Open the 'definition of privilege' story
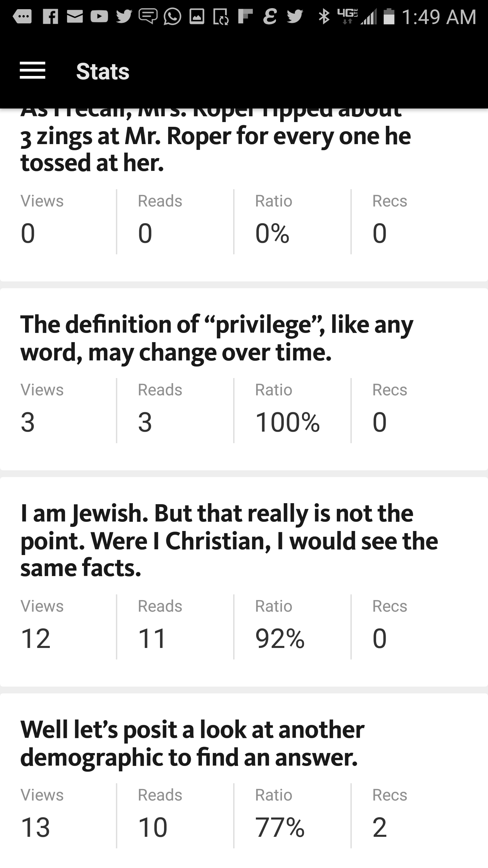 [217, 338]
